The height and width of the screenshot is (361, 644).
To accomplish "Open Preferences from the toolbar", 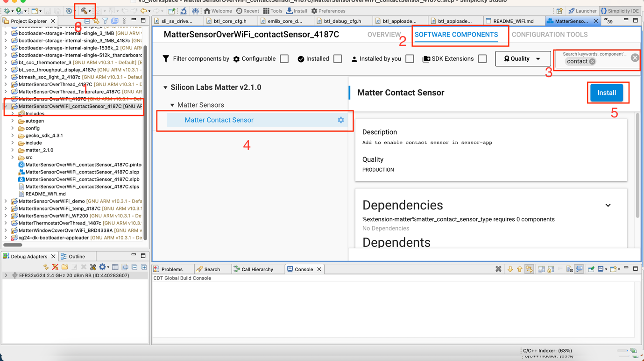I will click(x=328, y=11).
